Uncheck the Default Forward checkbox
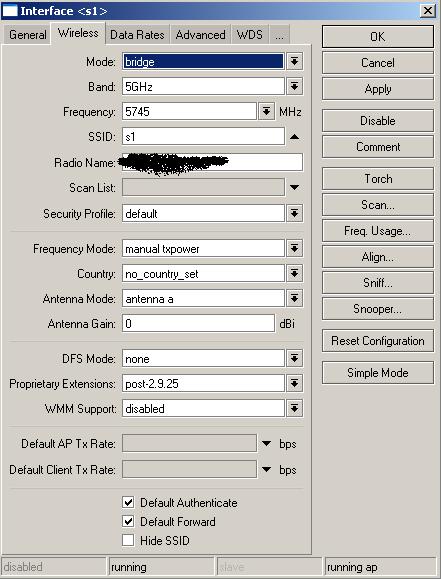The height and width of the screenshot is (579, 441). tap(128, 521)
